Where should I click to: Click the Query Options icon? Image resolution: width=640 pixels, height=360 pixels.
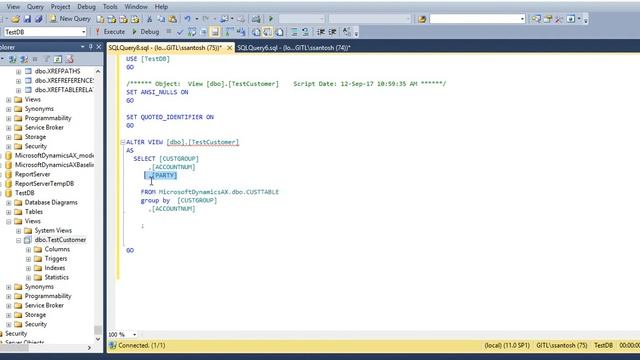click(x=203, y=32)
